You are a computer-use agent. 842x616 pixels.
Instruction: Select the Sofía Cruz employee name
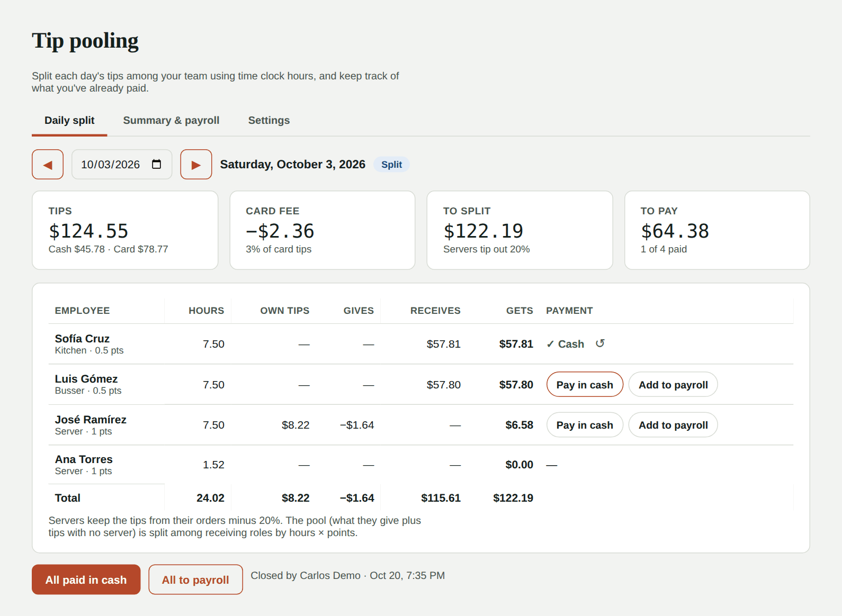[x=82, y=339]
